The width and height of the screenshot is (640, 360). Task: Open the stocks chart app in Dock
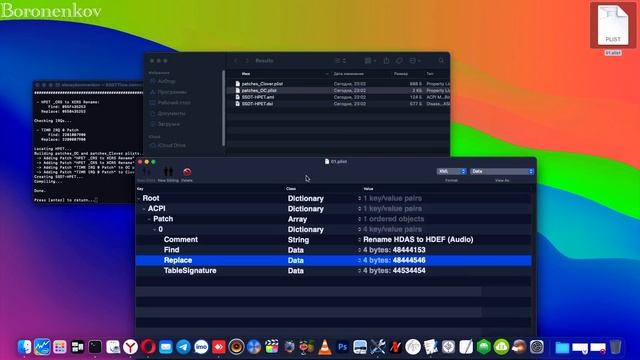tap(42, 347)
